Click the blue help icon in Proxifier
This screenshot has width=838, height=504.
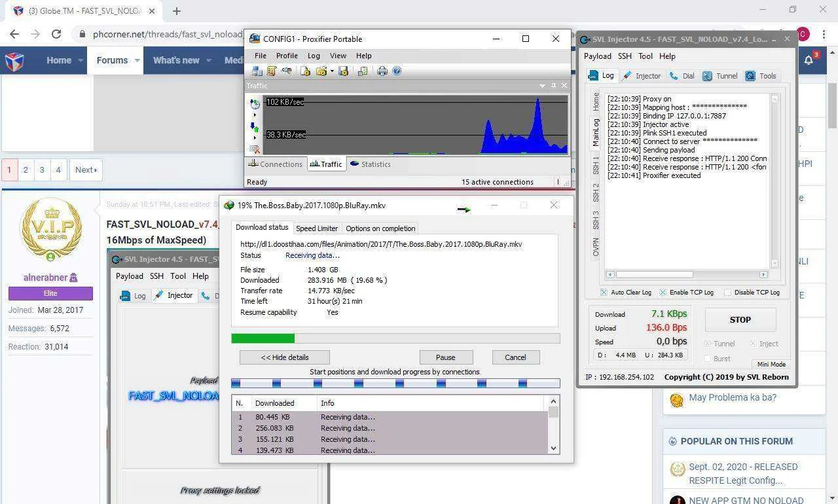(x=397, y=71)
